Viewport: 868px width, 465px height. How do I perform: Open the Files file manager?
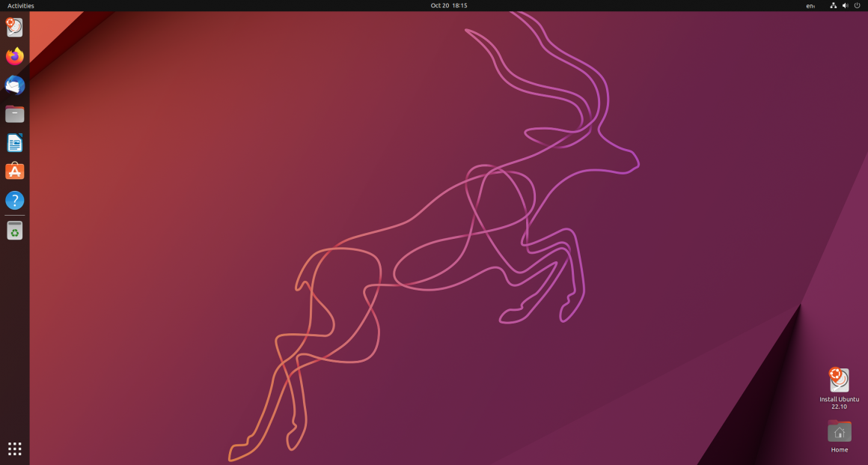click(14, 113)
